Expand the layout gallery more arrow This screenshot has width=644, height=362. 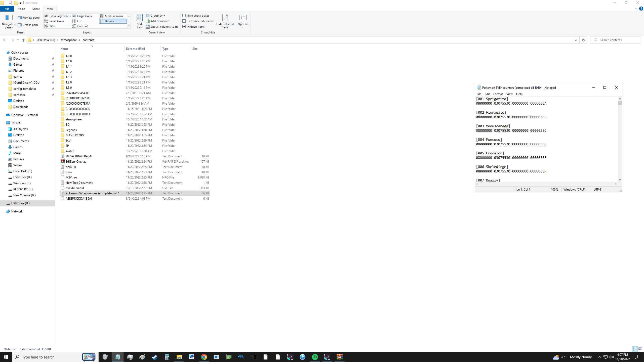[129, 26]
